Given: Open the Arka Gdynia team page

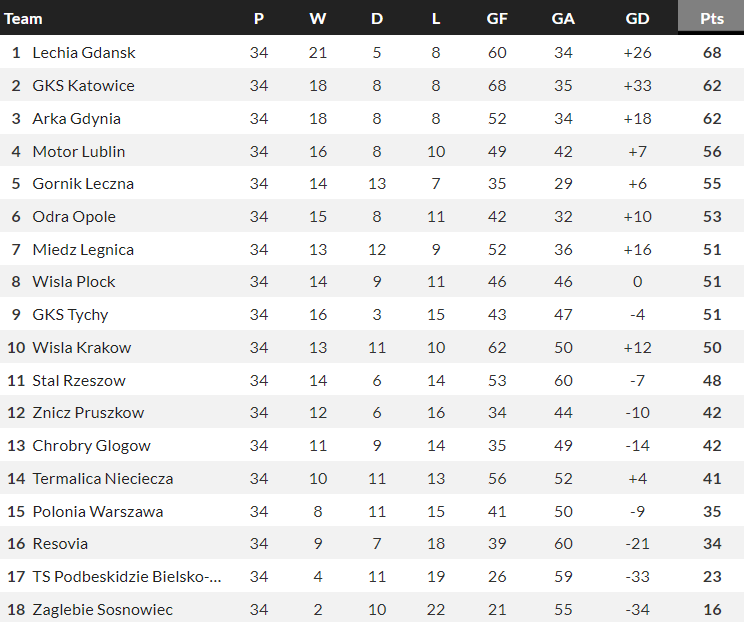Looking at the screenshot, I should tap(76, 118).
